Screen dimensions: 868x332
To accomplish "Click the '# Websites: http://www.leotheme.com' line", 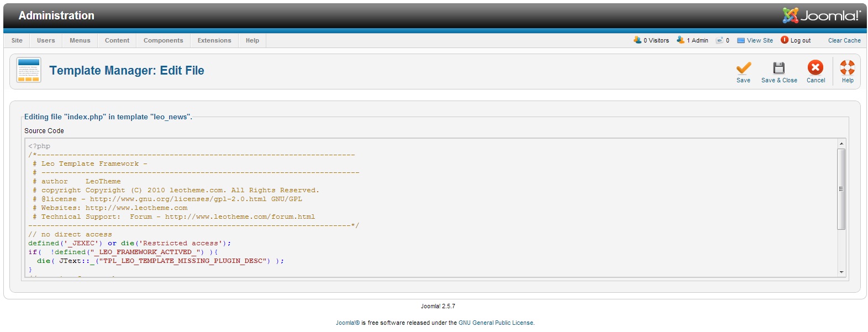I will pos(110,208).
